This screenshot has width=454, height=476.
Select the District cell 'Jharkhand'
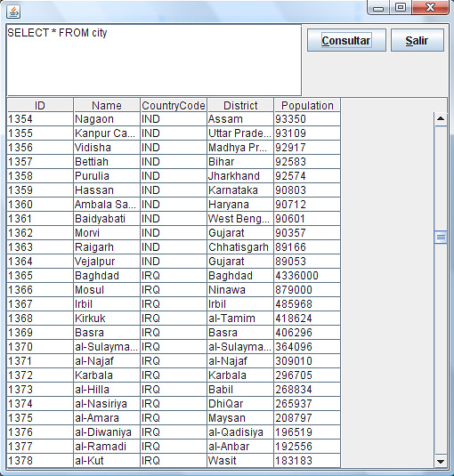240,176
